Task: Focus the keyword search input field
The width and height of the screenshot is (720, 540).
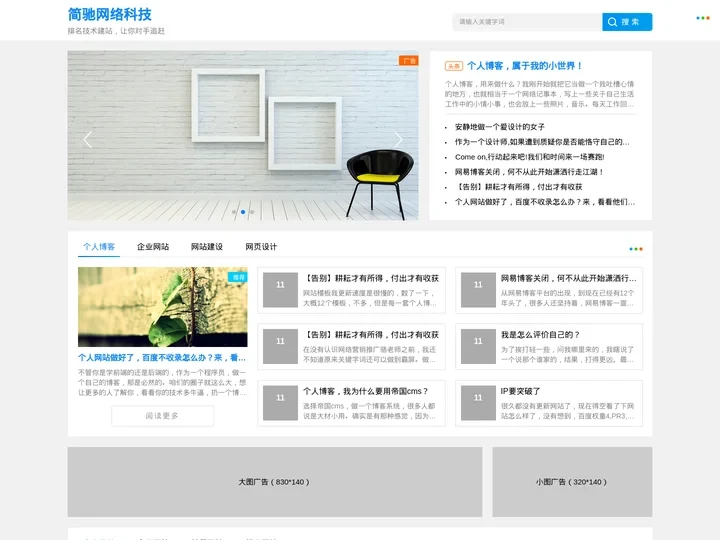Action: (x=527, y=22)
